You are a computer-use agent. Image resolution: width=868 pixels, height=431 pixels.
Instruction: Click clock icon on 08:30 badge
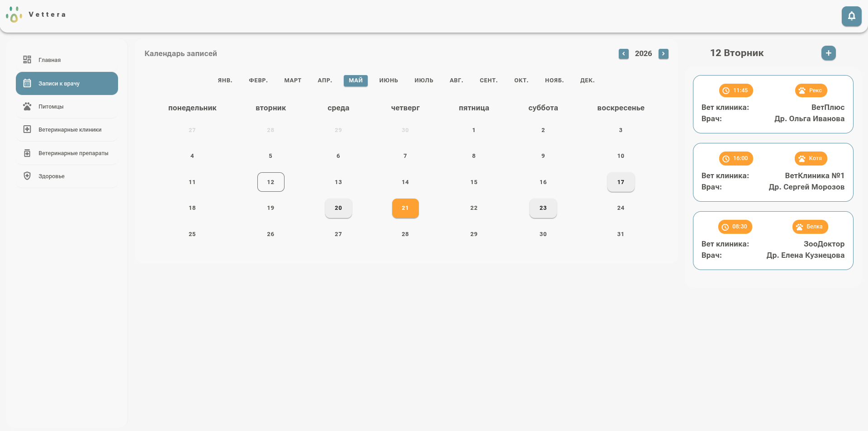(x=725, y=227)
